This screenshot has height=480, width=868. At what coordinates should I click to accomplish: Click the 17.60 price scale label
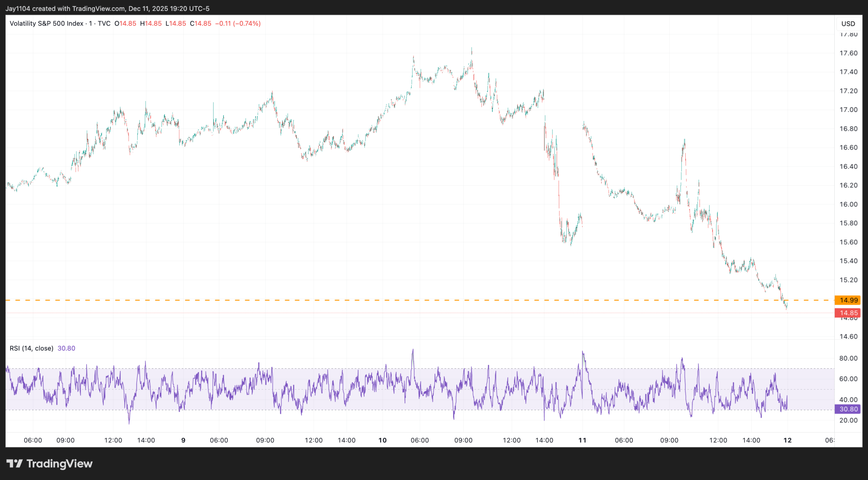click(848, 53)
